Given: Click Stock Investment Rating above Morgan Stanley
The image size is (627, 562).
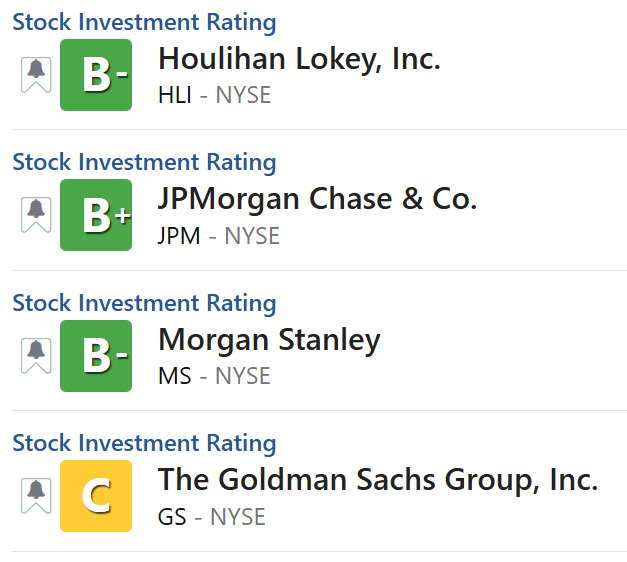Looking at the screenshot, I should pos(144,303).
